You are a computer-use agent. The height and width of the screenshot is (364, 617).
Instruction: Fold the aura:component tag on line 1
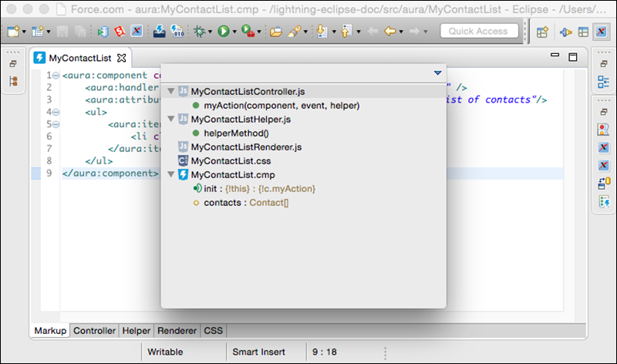coord(56,76)
